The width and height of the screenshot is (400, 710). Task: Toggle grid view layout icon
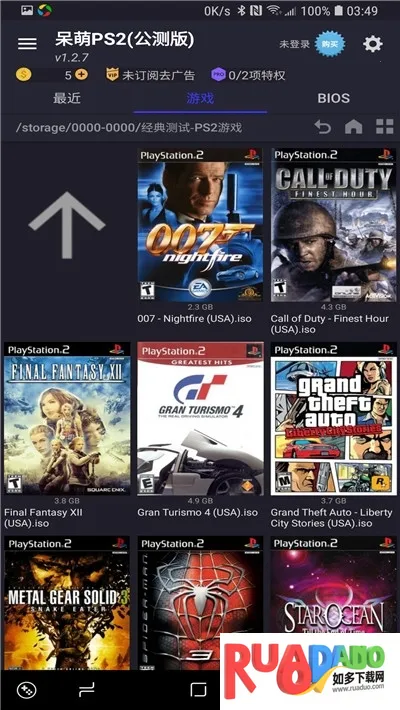point(384,127)
